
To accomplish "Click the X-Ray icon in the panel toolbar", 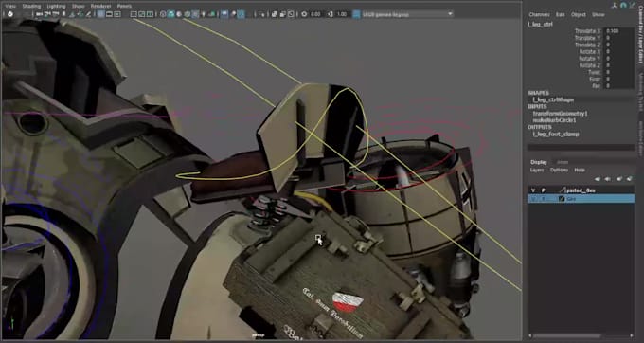I will pyautogui.click(x=275, y=14).
